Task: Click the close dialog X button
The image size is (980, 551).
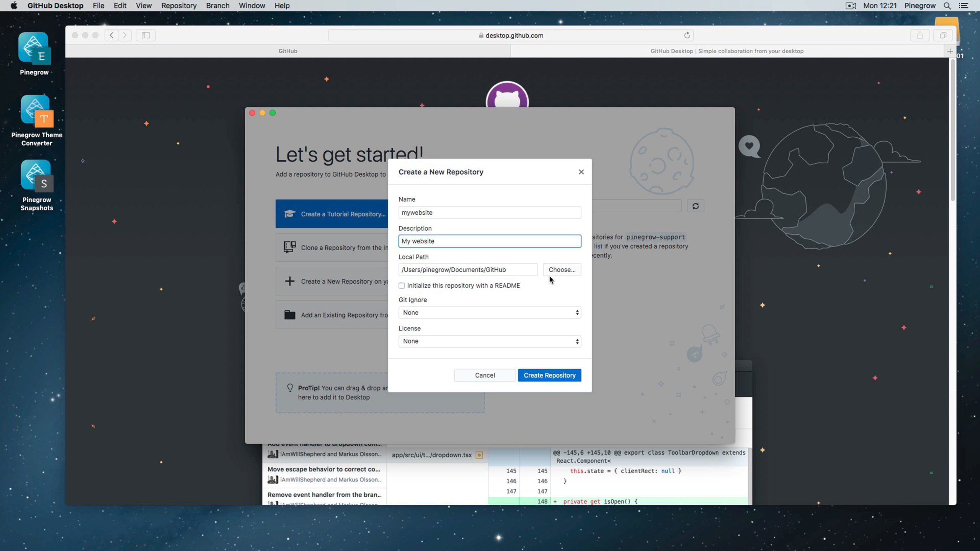Action: 580,171
